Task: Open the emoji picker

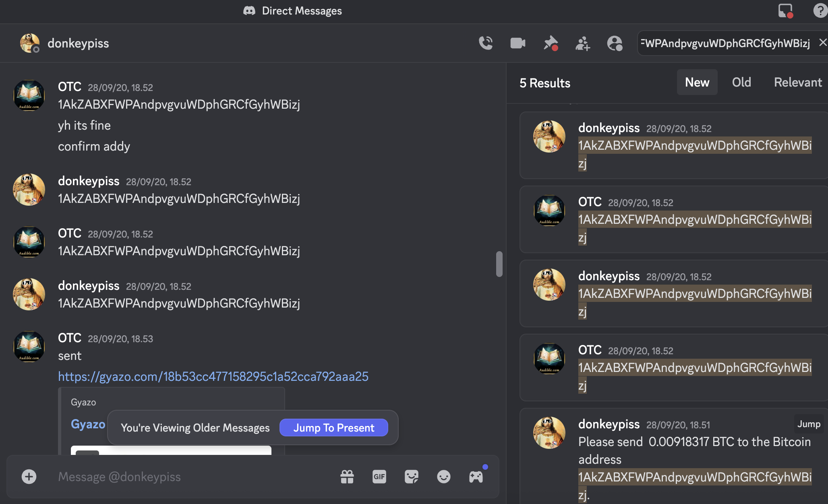Action: (443, 477)
